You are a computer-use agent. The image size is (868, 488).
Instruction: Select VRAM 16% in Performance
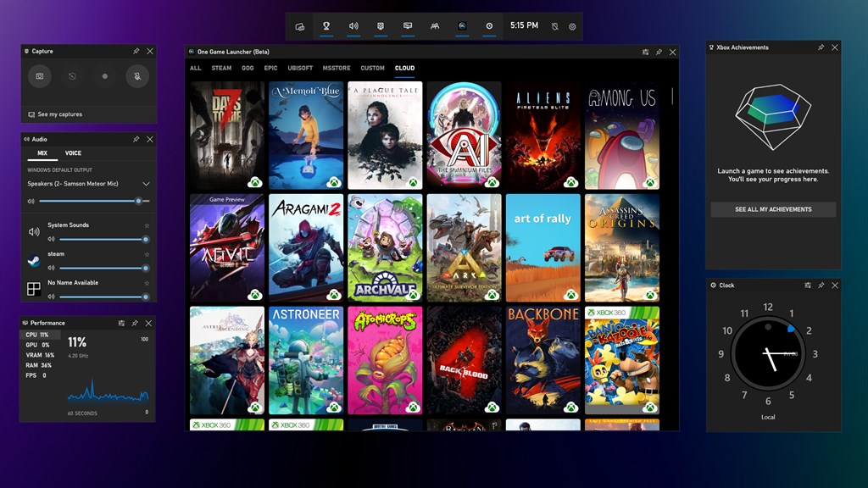(40, 355)
